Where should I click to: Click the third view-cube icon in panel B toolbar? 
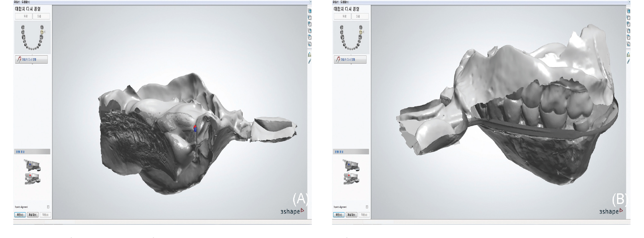point(629,24)
